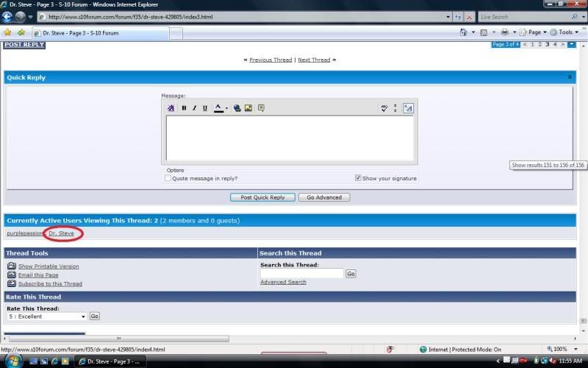Wrap selection with Quote tags icon
The image size is (588, 368).
click(x=261, y=108)
